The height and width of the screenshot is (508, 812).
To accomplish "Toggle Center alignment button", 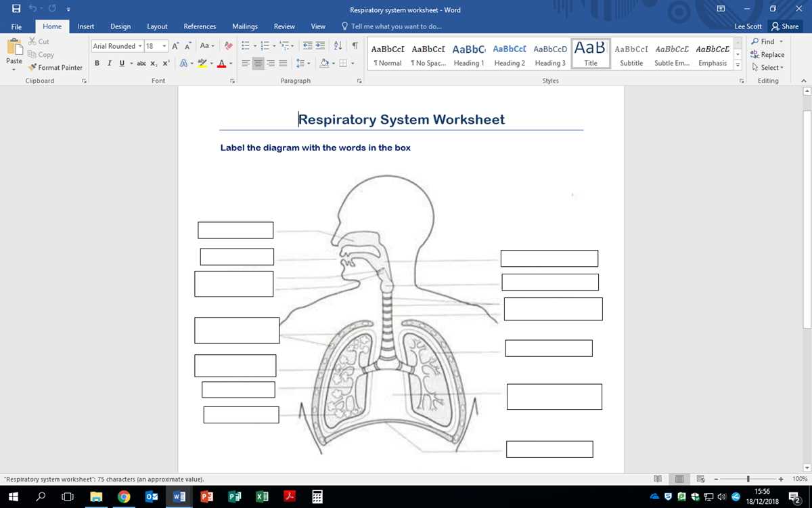I will [x=258, y=63].
